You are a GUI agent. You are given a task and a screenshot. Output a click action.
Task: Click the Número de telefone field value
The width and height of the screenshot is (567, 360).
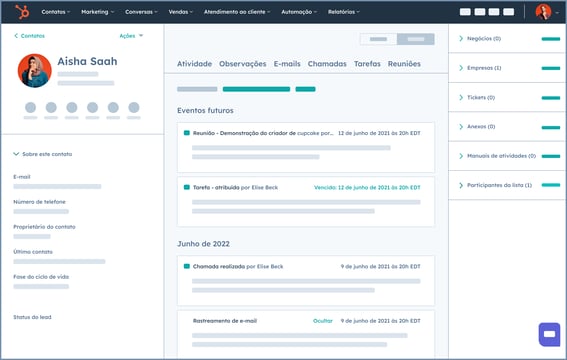point(41,211)
